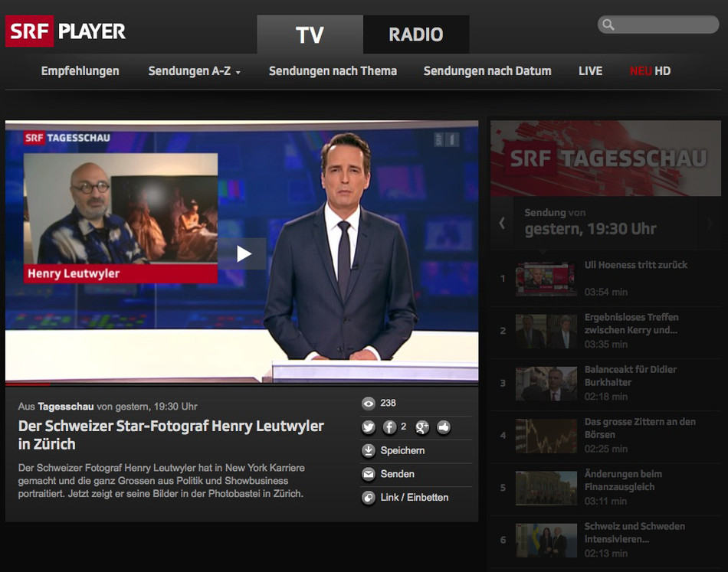Screen dimensions: 728x572
Task: Click Facebook share count 2
Action: [x=403, y=426]
